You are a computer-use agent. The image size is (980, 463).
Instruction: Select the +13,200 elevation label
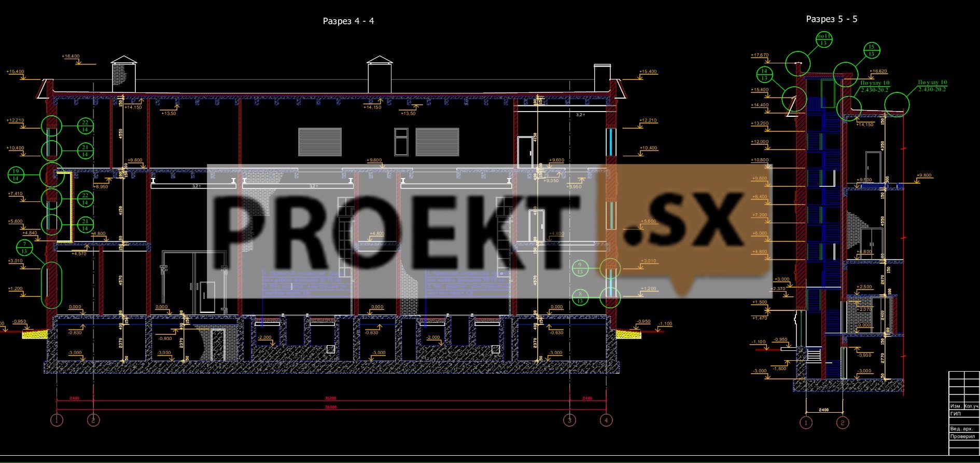pyautogui.click(x=760, y=124)
